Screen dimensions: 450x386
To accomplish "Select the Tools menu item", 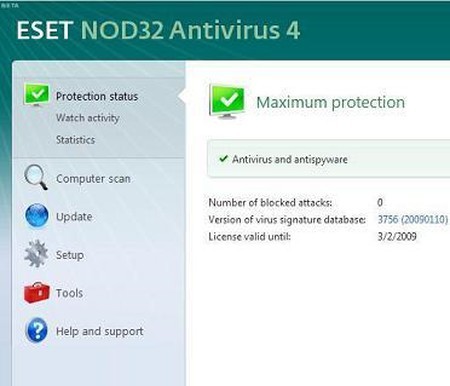I will coord(69,293).
